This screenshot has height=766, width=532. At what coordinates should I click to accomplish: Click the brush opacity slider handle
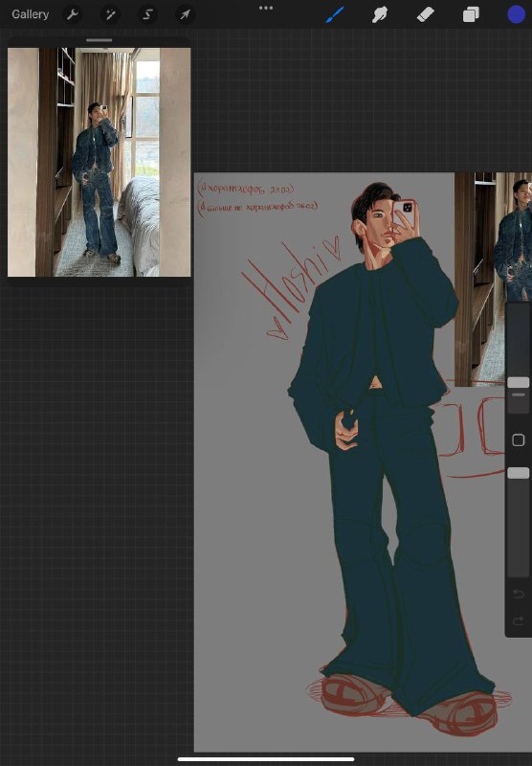519,473
